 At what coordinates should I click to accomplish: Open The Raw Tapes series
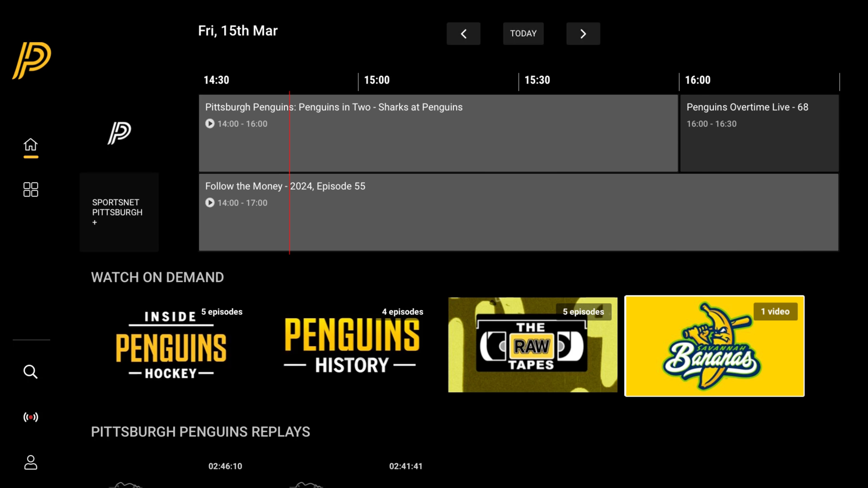pyautogui.click(x=533, y=345)
